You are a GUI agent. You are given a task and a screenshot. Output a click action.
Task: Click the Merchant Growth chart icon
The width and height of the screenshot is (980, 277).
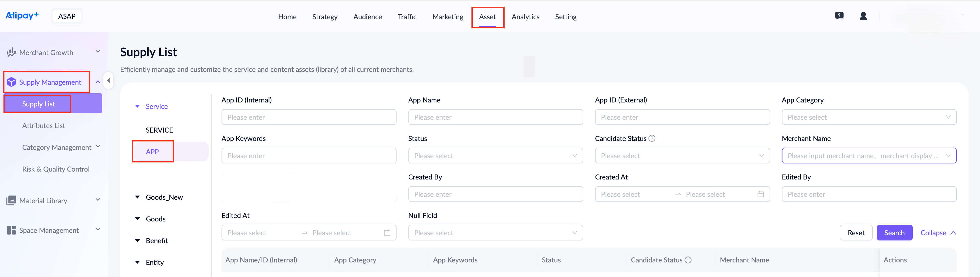tap(11, 52)
